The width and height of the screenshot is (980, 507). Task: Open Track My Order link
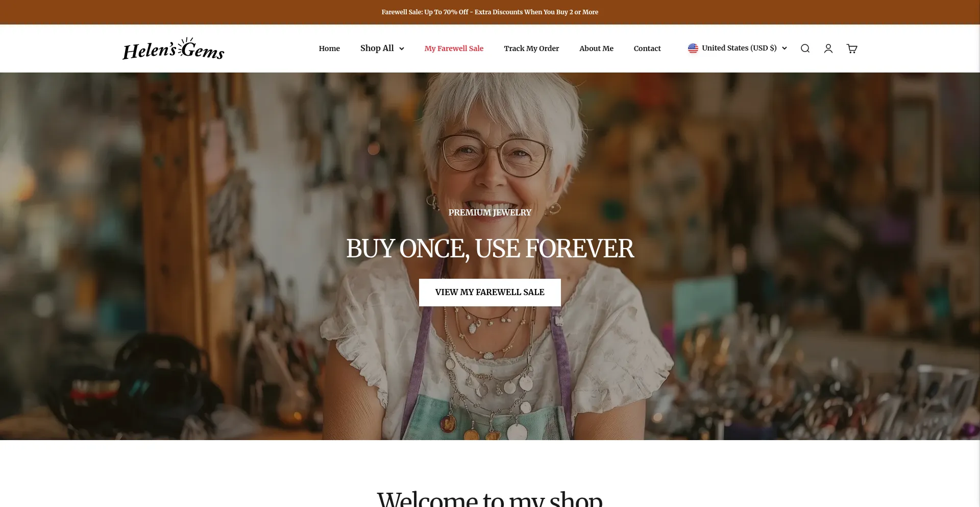[x=531, y=49]
